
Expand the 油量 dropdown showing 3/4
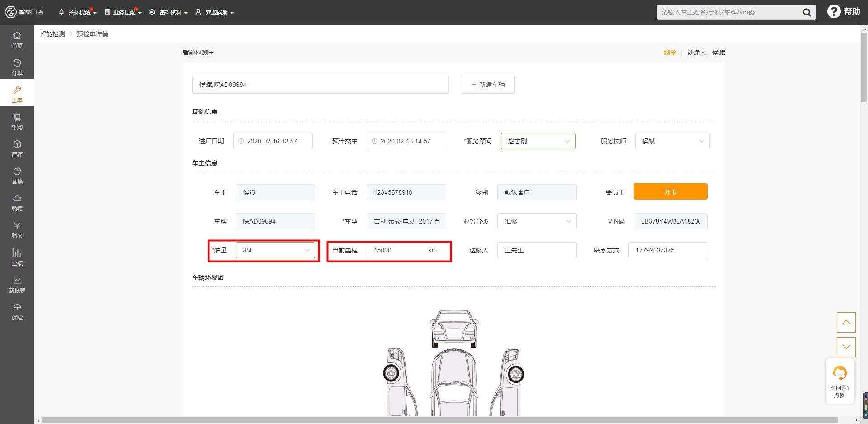point(275,250)
